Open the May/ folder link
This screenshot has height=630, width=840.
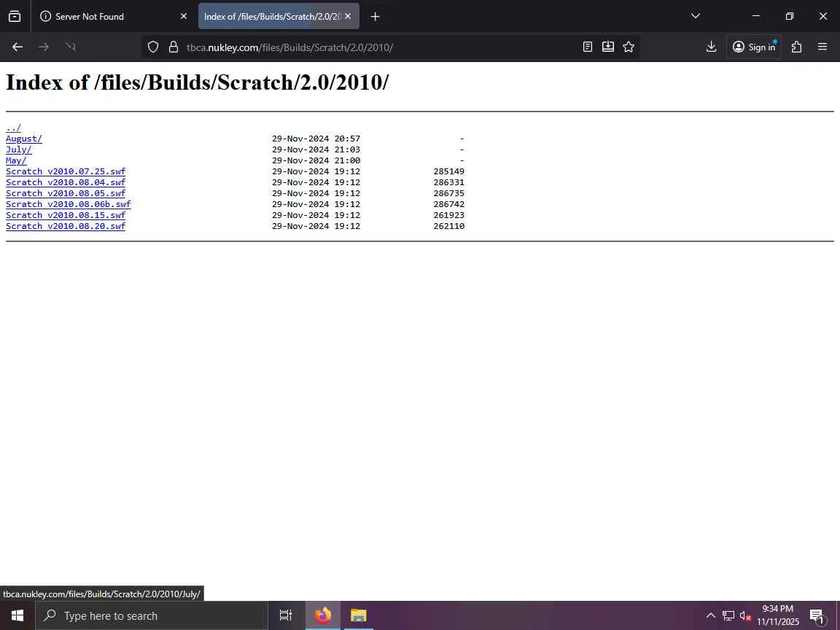click(16, 160)
